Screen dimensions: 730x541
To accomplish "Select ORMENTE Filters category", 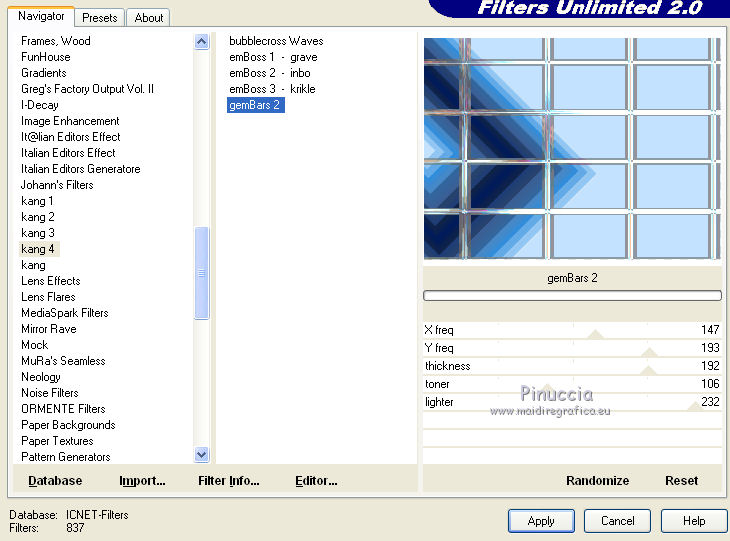I will click(x=63, y=409).
